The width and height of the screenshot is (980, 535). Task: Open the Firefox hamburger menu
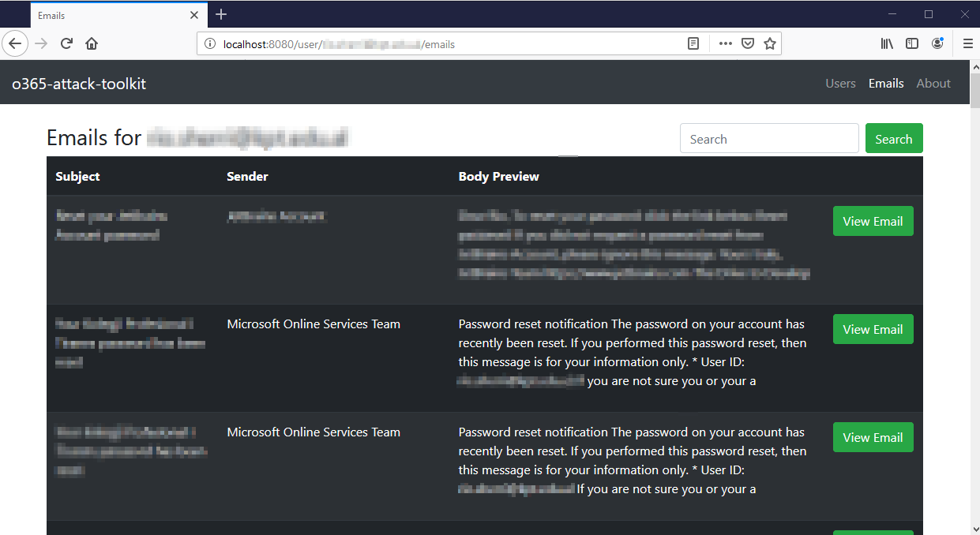coord(967,44)
